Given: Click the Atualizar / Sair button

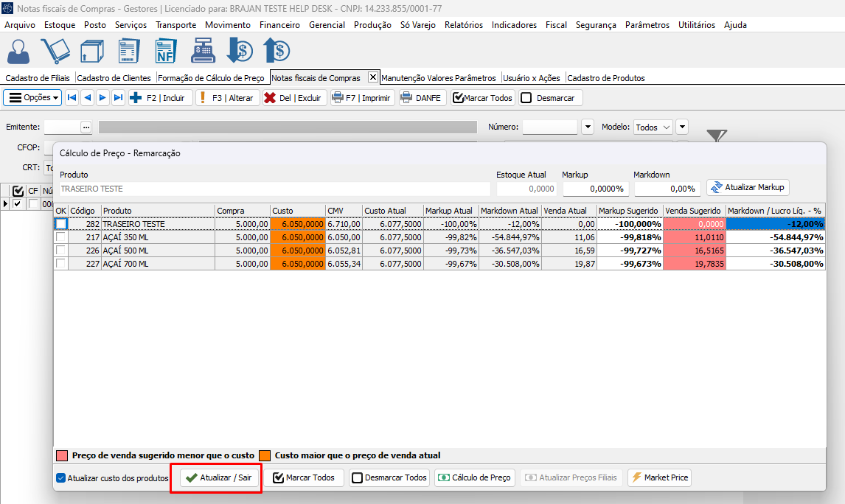Looking at the screenshot, I should [219, 477].
